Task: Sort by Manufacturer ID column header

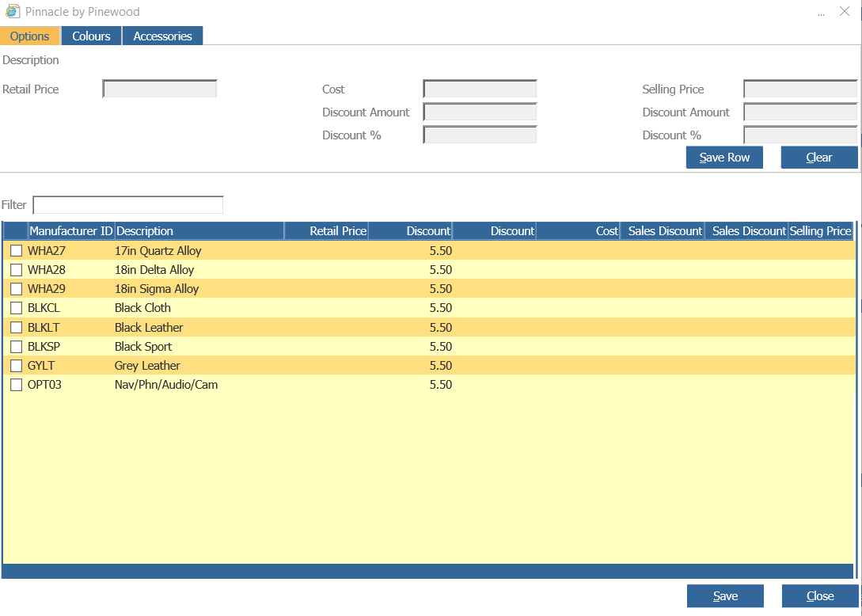Action: click(71, 231)
